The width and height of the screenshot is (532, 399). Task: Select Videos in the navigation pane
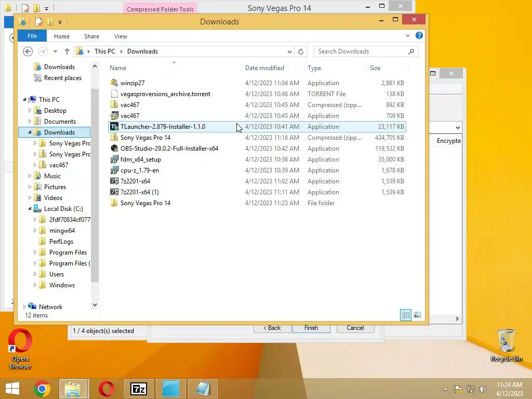click(53, 198)
